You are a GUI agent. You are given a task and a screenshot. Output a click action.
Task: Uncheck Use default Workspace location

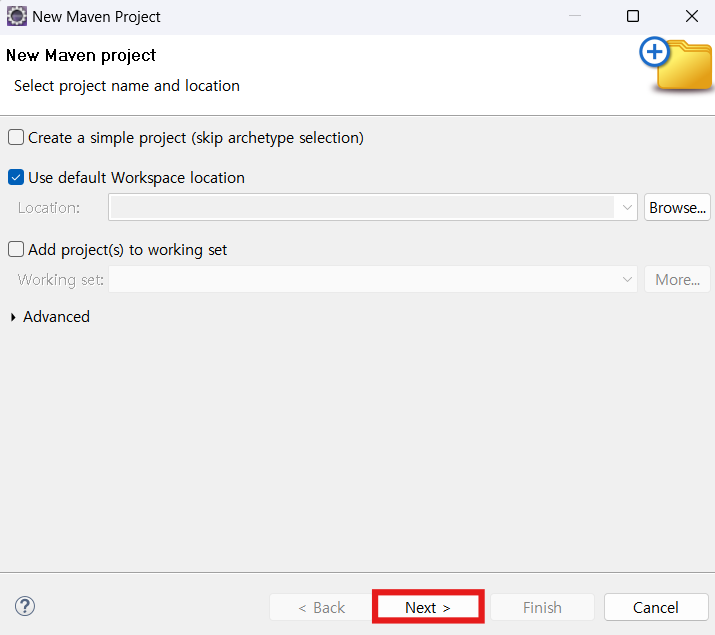pos(16,177)
